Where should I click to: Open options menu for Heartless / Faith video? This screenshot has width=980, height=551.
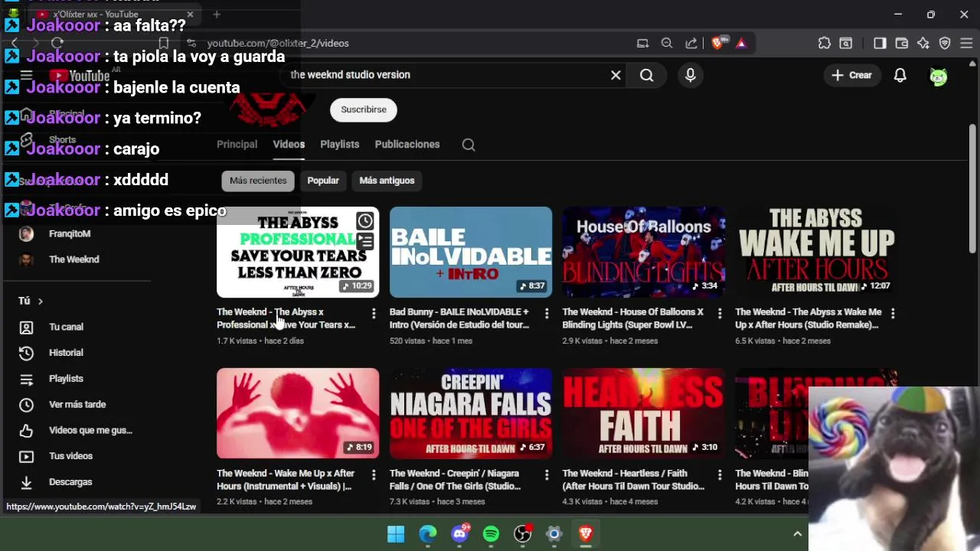point(720,474)
